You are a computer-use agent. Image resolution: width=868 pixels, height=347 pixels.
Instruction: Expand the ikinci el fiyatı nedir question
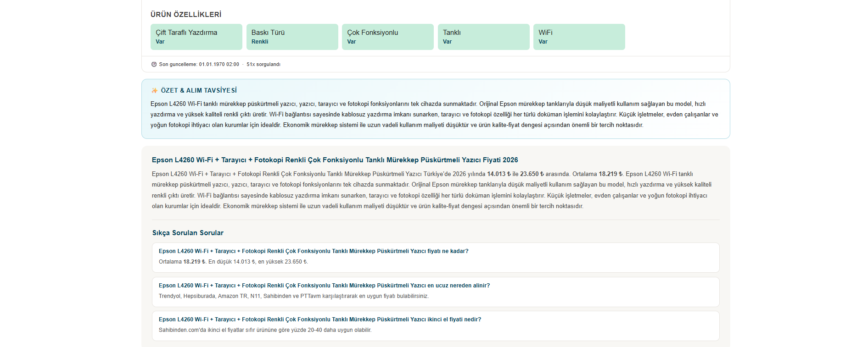(436, 326)
